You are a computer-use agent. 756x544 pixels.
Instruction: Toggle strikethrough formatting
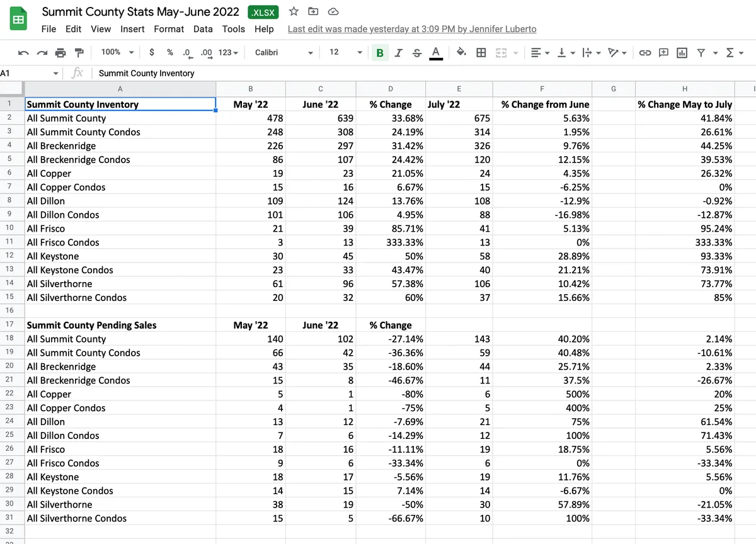[416, 53]
